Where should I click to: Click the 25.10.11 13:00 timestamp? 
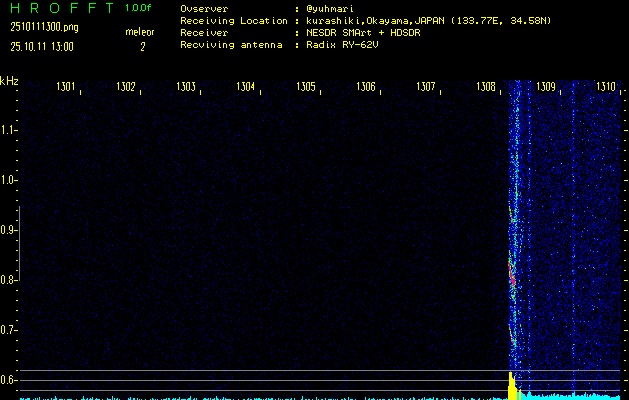tap(41, 46)
